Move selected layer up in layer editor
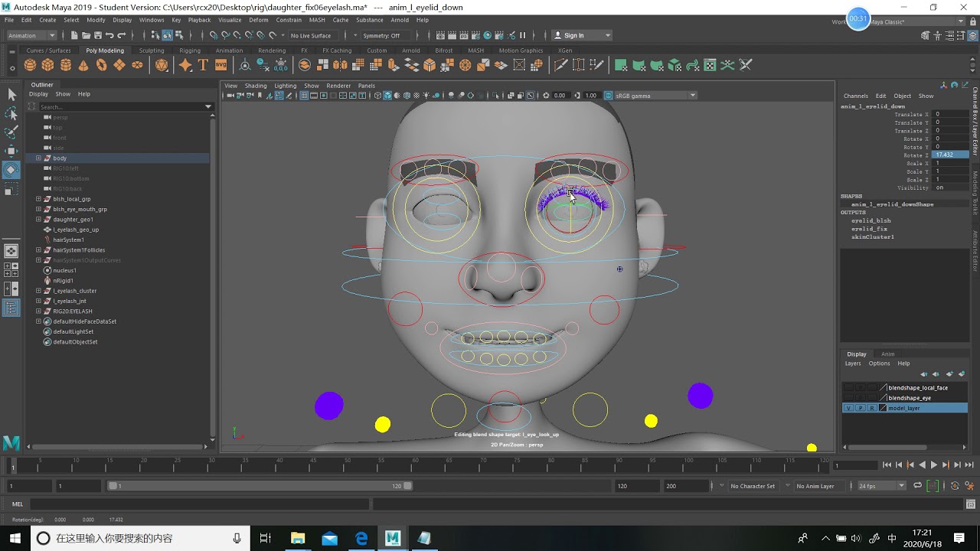The width and height of the screenshot is (980, 551). click(x=924, y=374)
